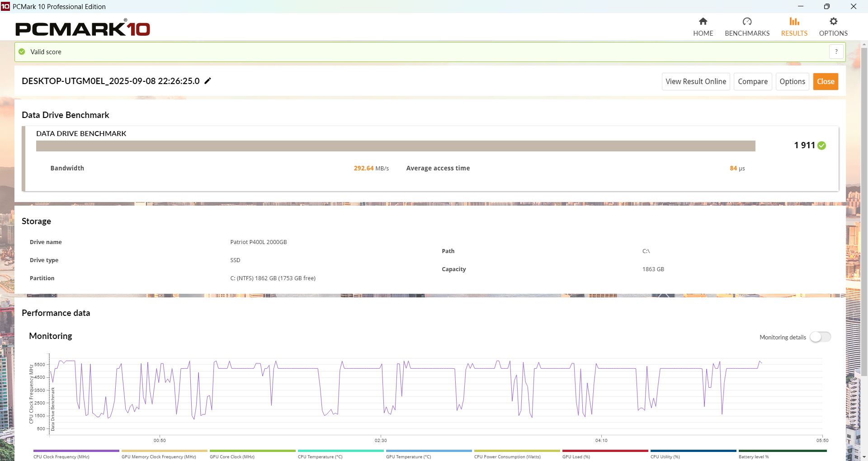Click the "02:30" time axis label
Viewport: 868px width, 461px height.
coord(381,440)
